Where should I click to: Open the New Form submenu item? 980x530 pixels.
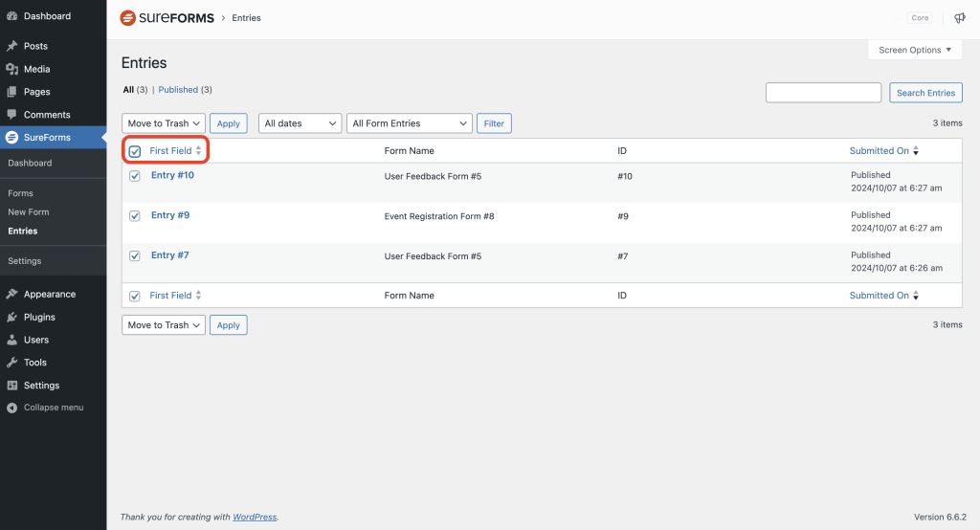pyautogui.click(x=28, y=211)
